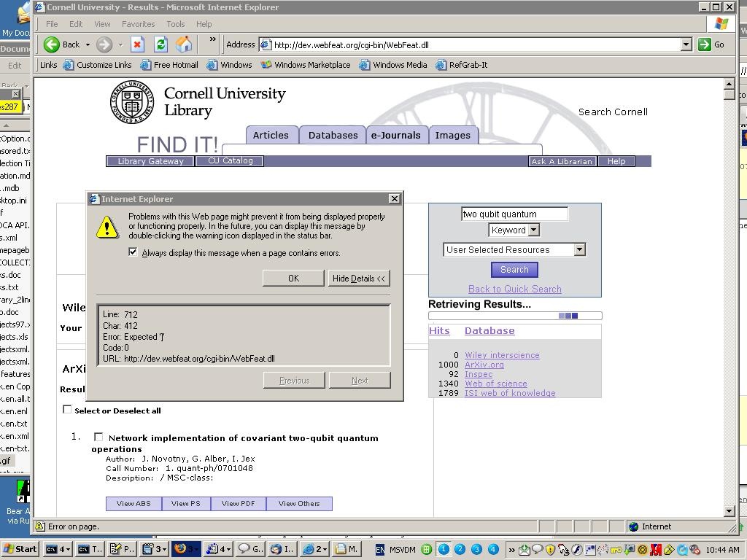Switch to the Databases tab

click(x=333, y=135)
